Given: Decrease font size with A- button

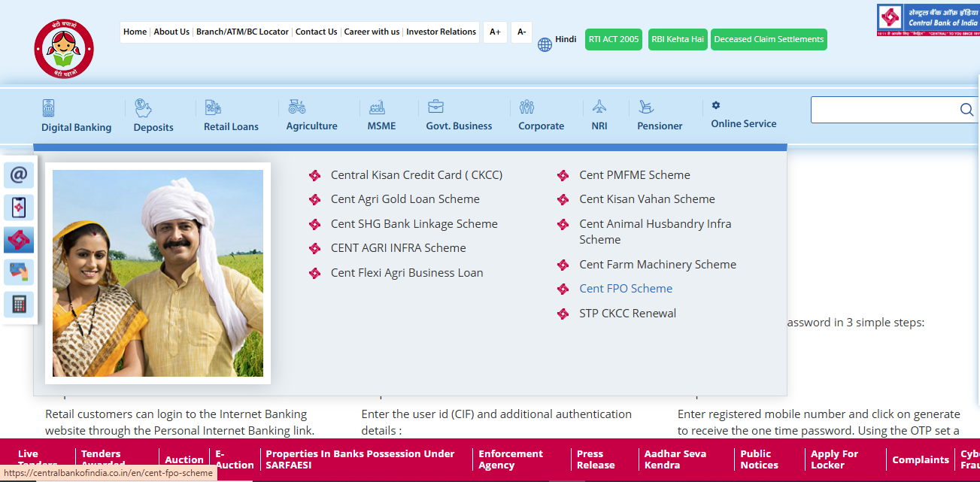Looking at the screenshot, I should point(521,32).
